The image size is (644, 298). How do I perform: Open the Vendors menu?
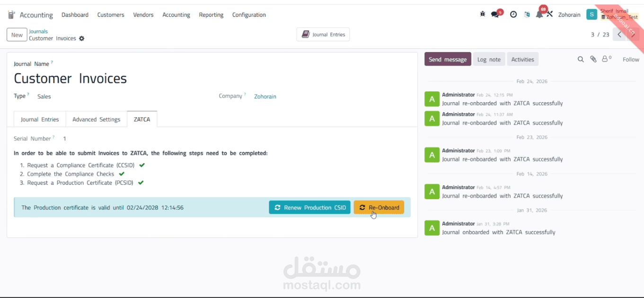(143, 15)
